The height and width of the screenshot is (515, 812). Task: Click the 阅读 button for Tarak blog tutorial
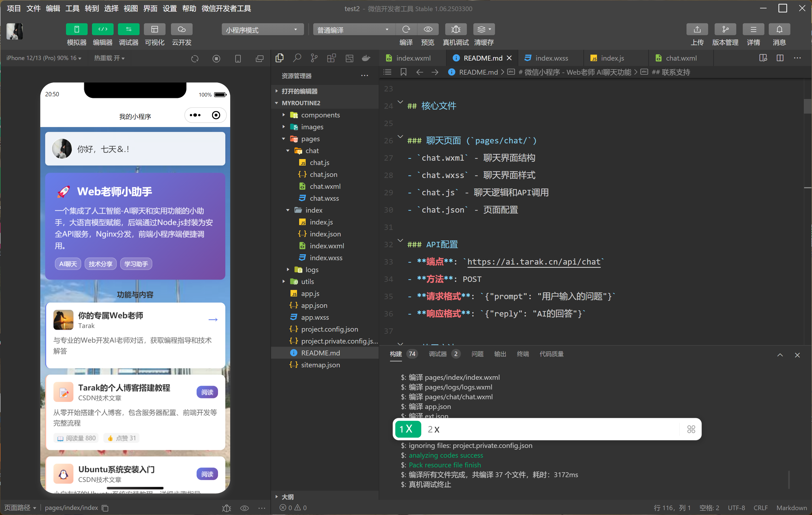[x=207, y=392]
